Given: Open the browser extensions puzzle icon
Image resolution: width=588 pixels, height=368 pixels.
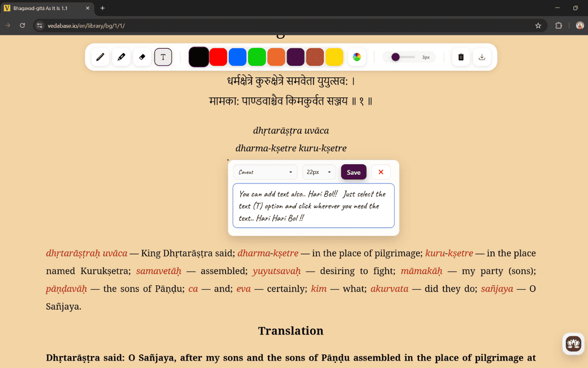Looking at the screenshot, I should [x=559, y=25].
